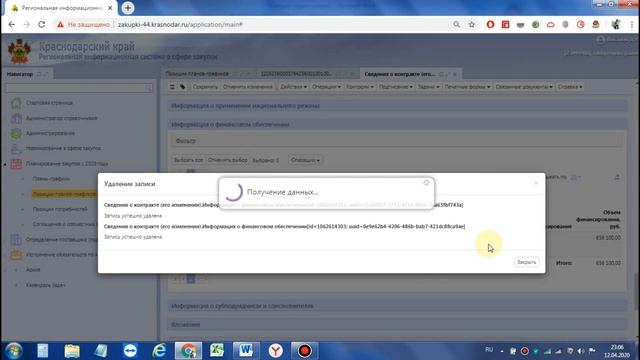The image size is (640, 360).
Task: Open Yandex browser from taskbar
Action: (276, 351)
